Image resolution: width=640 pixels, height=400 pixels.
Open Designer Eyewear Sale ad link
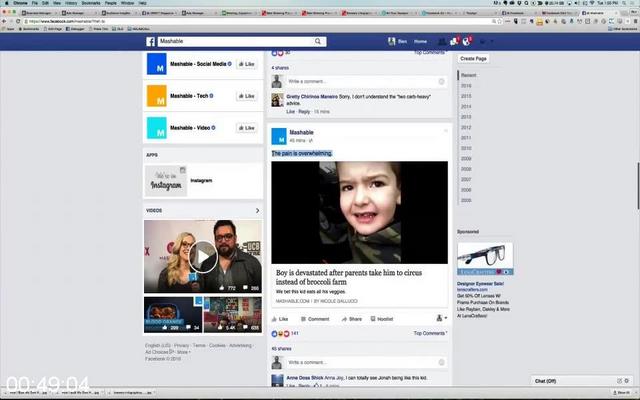pos(480,284)
